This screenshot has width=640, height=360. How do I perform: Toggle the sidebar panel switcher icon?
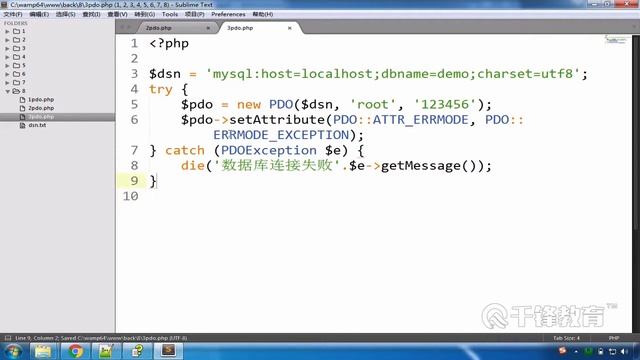8,338
